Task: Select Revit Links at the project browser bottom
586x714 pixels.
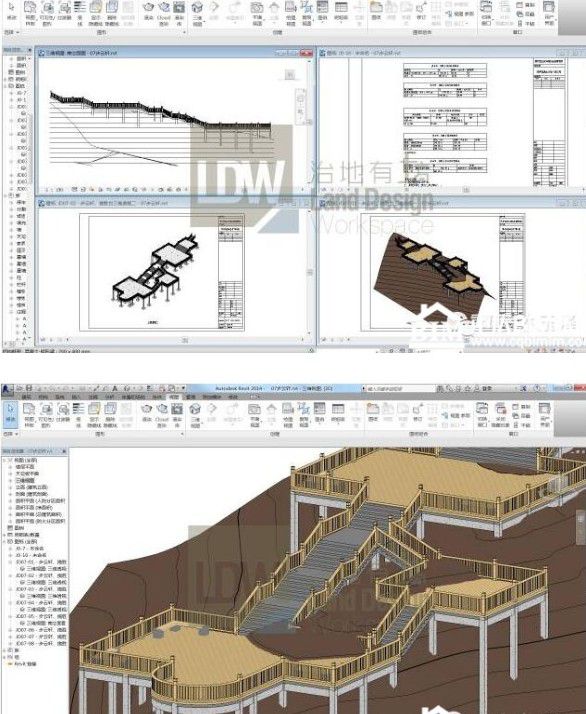Action: (x=22, y=664)
